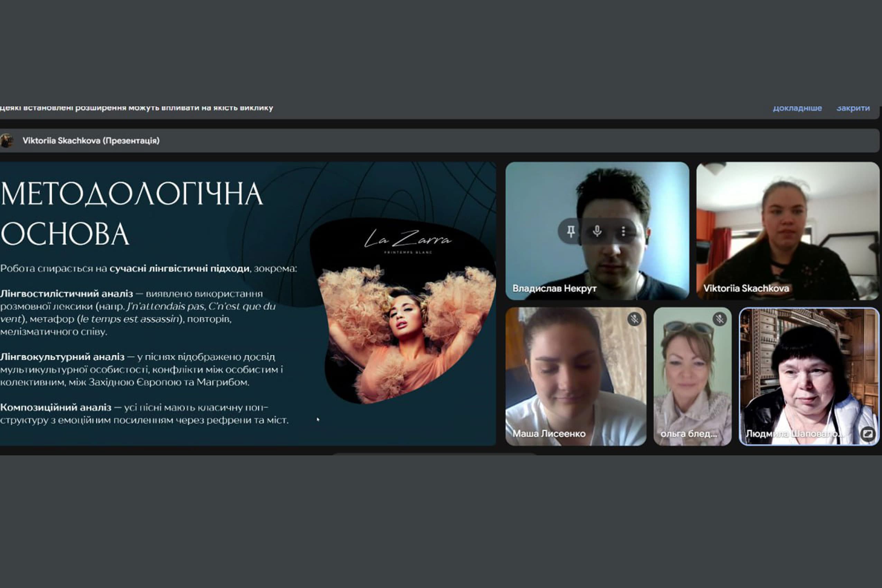Click the Viktoriia Skachkova (Презентація) label
Screen dimensions: 882x588
(91, 141)
